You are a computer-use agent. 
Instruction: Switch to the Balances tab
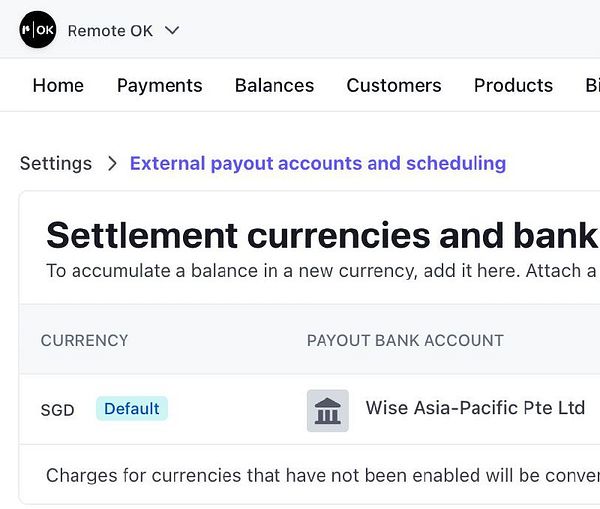click(274, 86)
